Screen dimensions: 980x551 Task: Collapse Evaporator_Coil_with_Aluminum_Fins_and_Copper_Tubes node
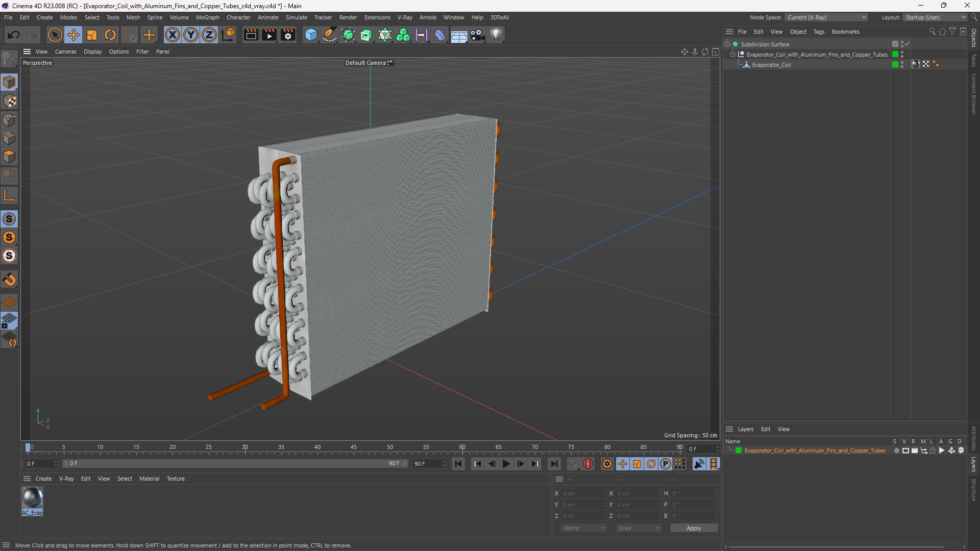[x=733, y=54]
